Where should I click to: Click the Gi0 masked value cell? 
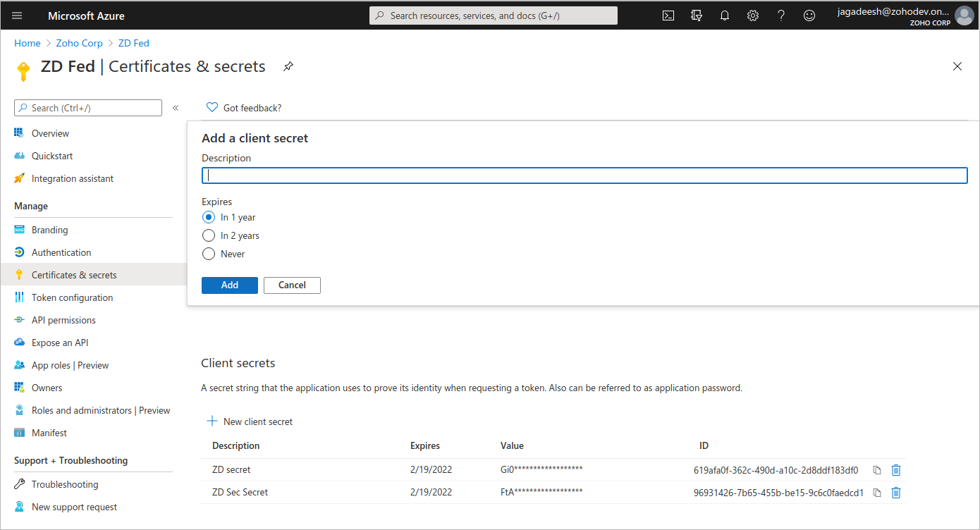pyautogui.click(x=541, y=470)
